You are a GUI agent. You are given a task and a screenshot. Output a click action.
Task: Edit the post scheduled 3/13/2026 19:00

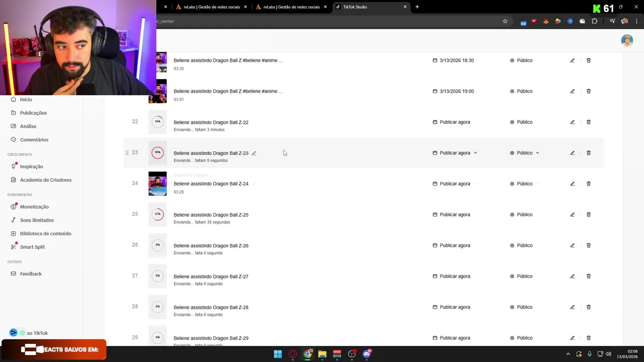point(572,91)
